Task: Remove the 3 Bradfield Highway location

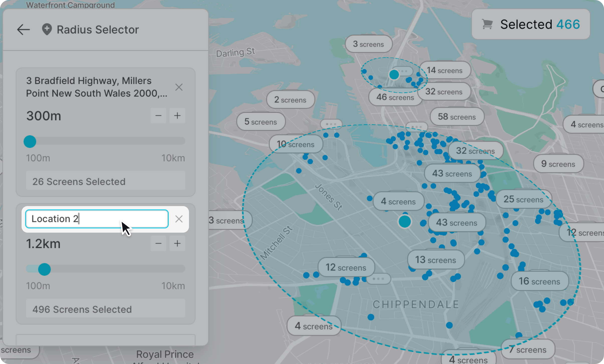Action: pos(179,87)
